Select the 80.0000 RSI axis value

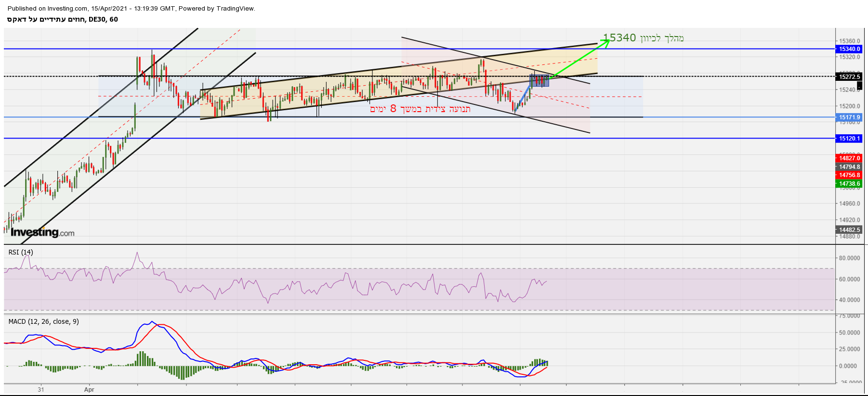click(x=849, y=258)
